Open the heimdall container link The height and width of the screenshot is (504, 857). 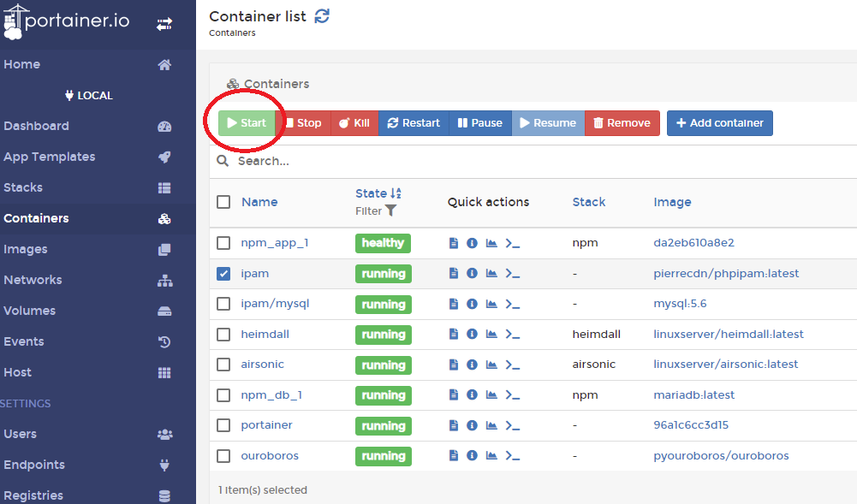tap(265, 335)
